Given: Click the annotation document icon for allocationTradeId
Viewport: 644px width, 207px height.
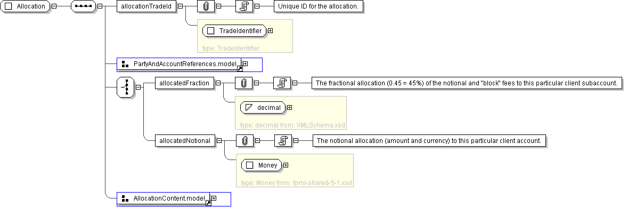Looking at the screenshot, I should [243, 6].
